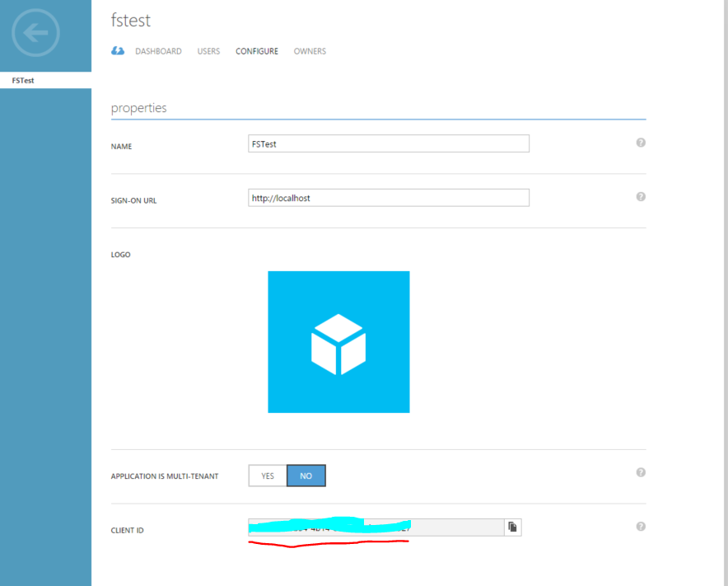Edit the Name field containing FSTest
The image size is (728, 586).
tap(389, 143)
